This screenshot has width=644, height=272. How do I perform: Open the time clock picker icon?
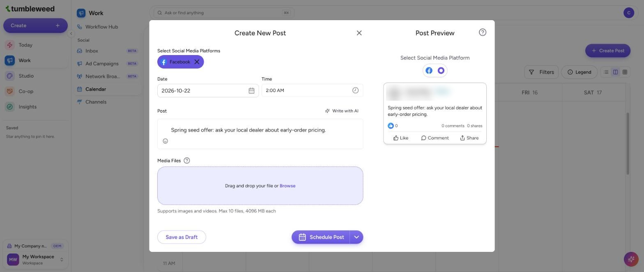(355, 90)
